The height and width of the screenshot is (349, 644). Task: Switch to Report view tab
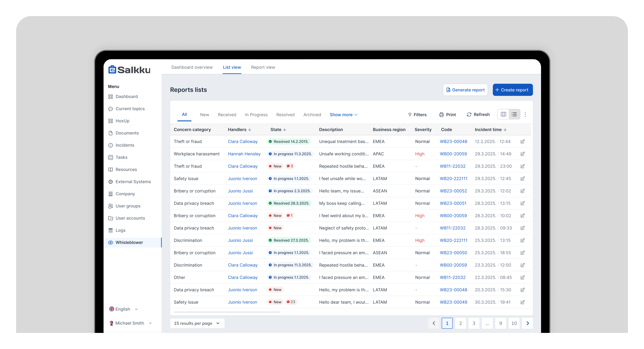pos(263,67)
